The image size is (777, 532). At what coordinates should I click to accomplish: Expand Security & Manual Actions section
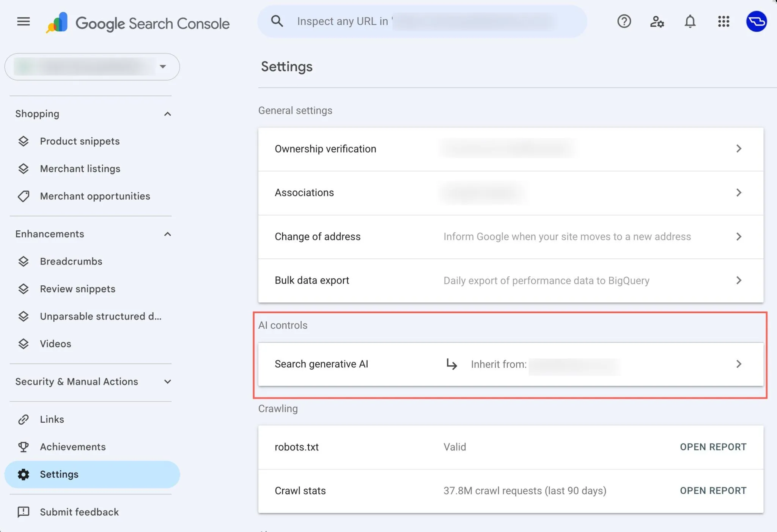[x=167, y=382]
